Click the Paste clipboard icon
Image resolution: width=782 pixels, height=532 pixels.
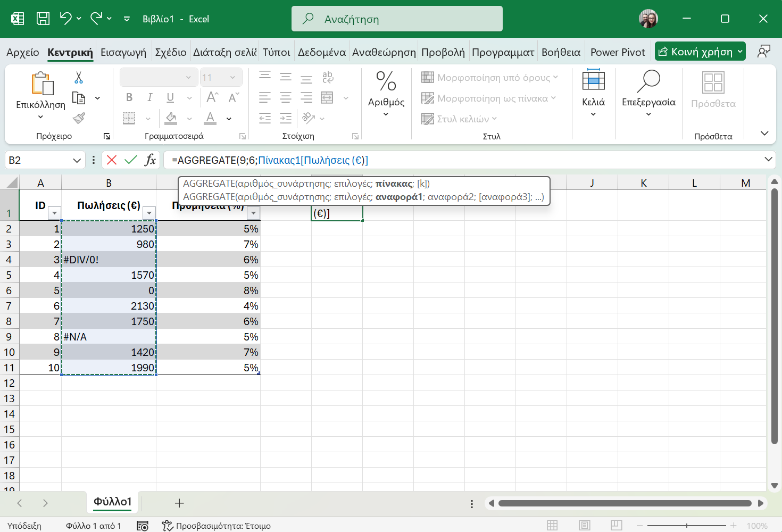point(41,84)
